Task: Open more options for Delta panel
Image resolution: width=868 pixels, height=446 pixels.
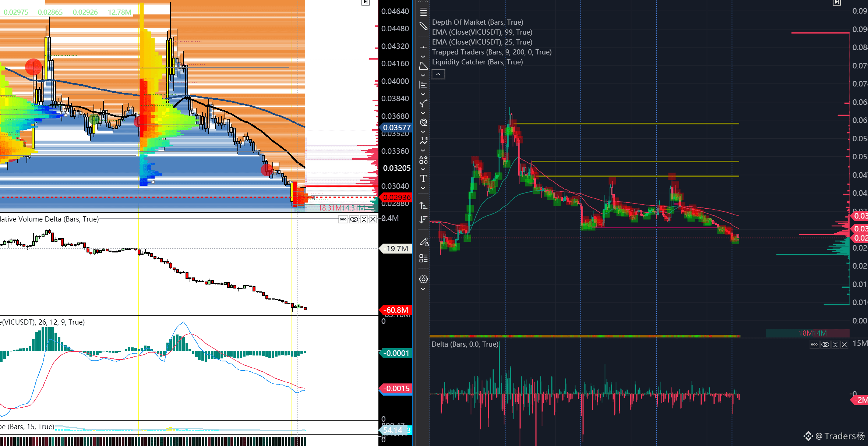Action: [814, 344]
